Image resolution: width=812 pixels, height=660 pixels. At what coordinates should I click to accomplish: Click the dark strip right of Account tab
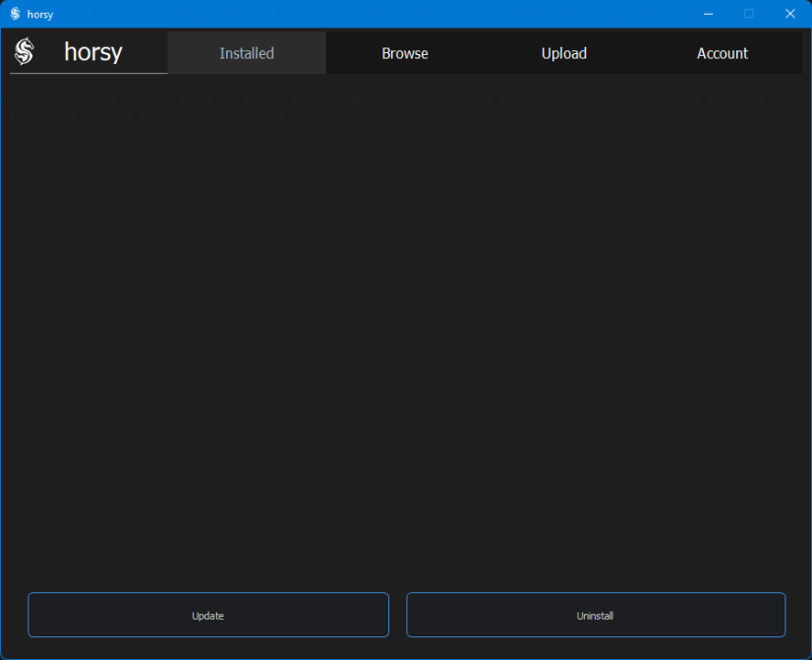(806, 53)
